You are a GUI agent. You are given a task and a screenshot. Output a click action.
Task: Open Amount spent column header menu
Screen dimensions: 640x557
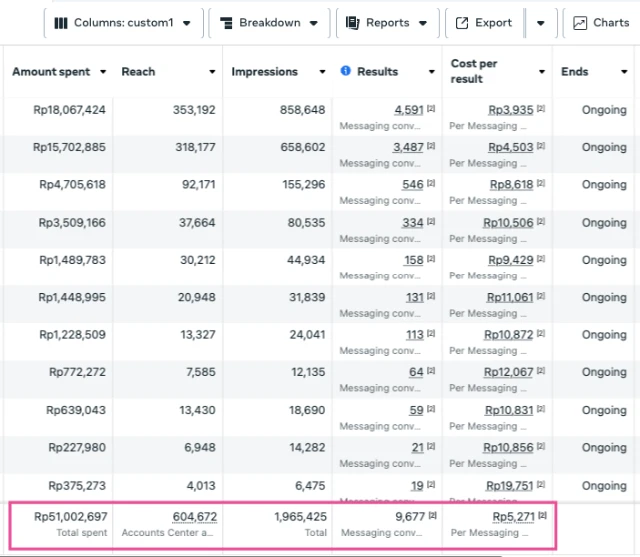point(101,72)
